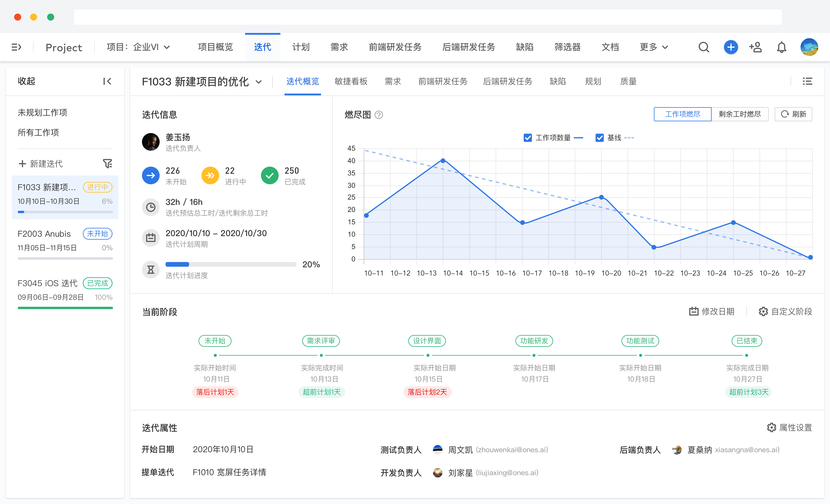Open 属性设置 settings gear
Viewport: 830px width, 504px height.
(772, 428)
